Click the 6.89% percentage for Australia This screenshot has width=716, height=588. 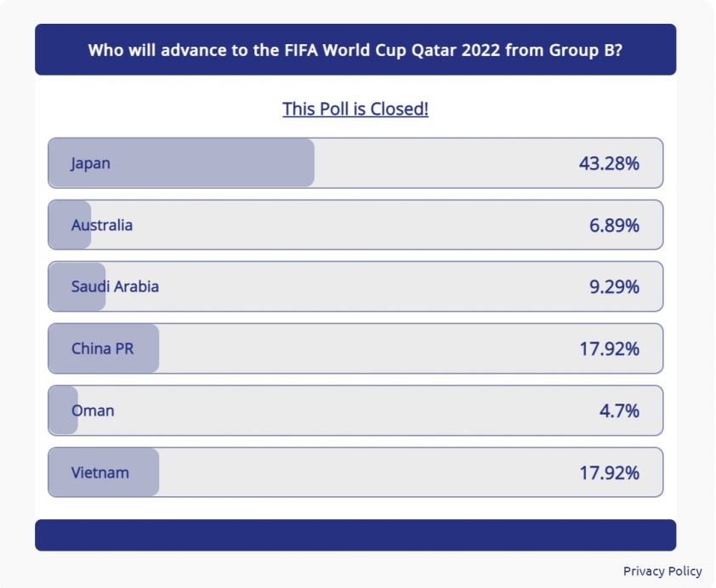pos(614,225)
